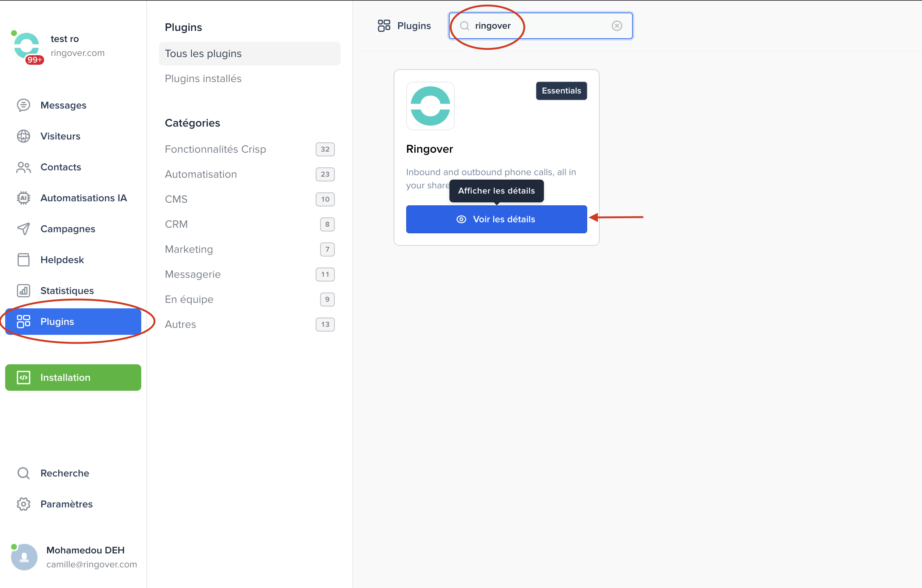
Task: Click the search magnifier icon in plugin search
Action: 464,26
